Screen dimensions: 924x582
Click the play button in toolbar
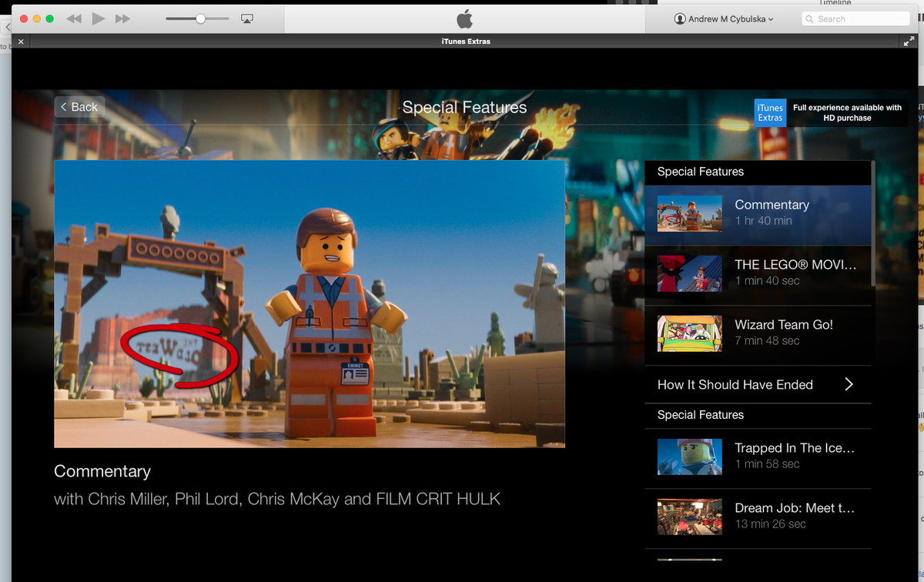(x=98, y=18)
